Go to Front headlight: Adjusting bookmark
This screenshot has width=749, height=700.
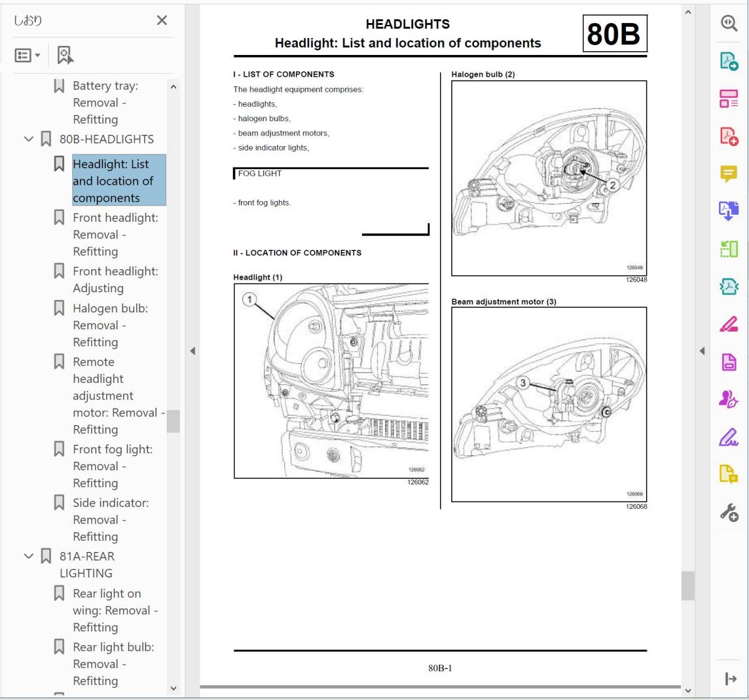click(115, 280)
